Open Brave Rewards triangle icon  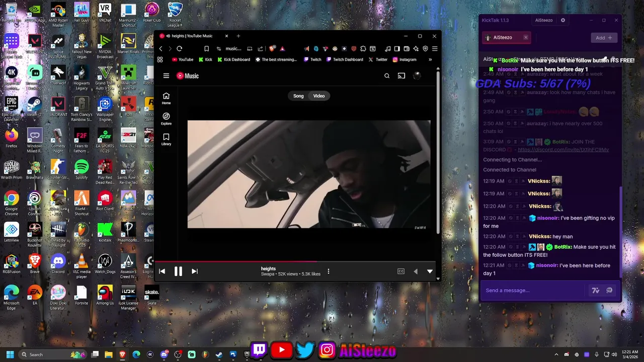point(282,49)
